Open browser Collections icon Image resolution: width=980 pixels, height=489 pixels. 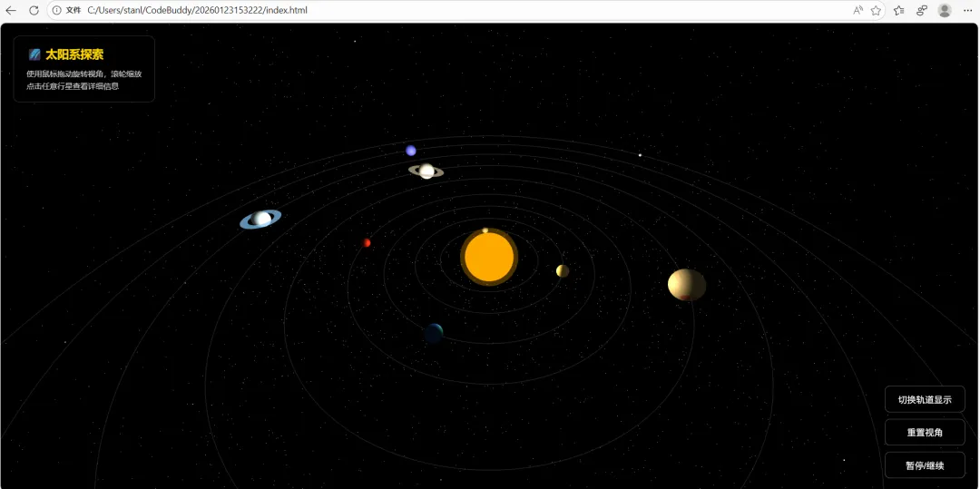[x=922, y=11]
